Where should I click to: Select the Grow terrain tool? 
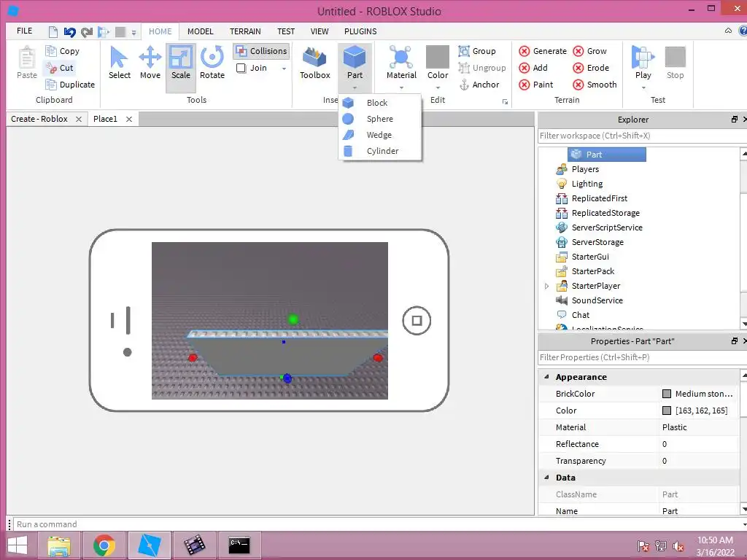pos(589,51)
